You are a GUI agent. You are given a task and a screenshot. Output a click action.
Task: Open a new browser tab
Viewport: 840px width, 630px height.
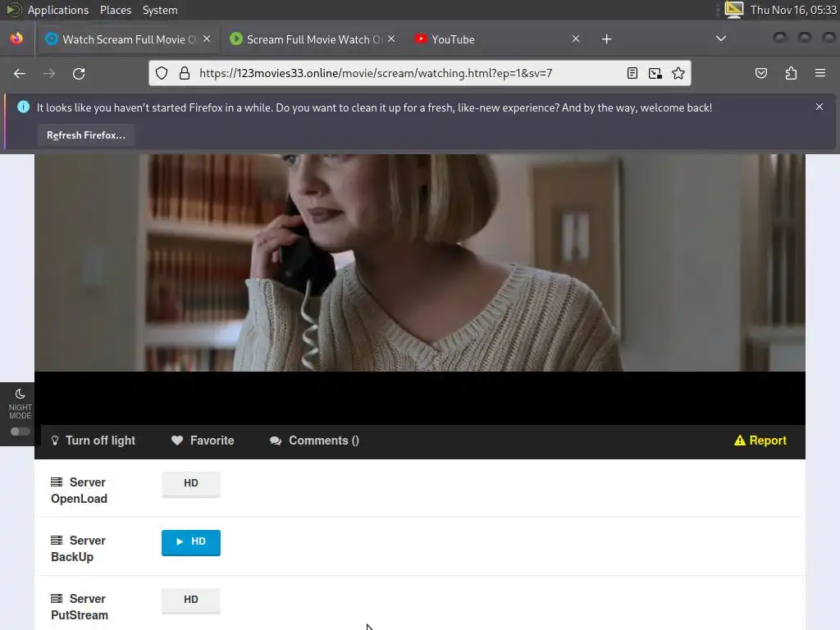click(x=606, y=39)
